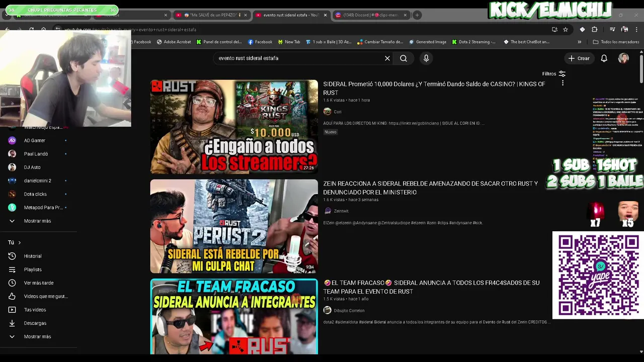The width and height of the screenshot is (644, 362).
Task: Open the Todos los marcadores folder
Action: click(616, 42)
